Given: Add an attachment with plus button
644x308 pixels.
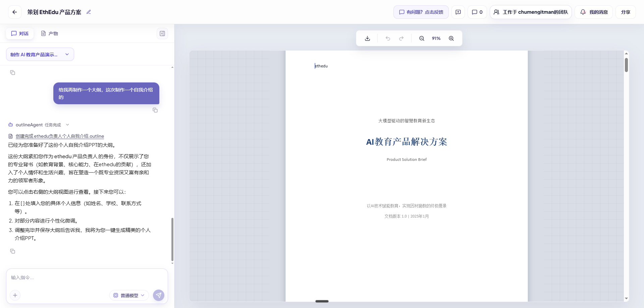Looking at the screenshot, I should tap(15, 295).
